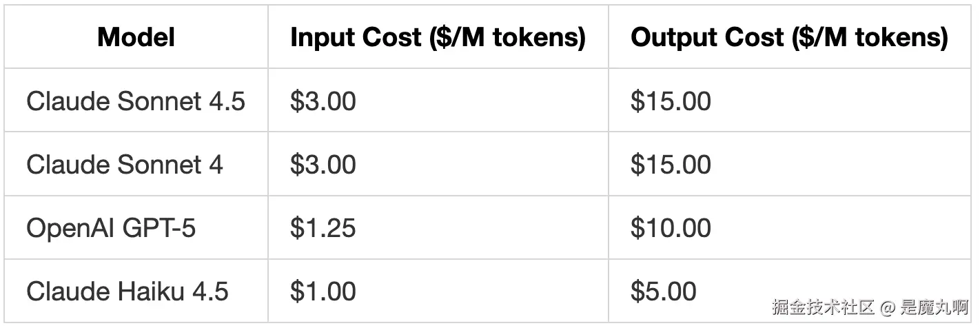The image size is (980, 328).
Task: Click the Model column header
Action: (136, 37)
